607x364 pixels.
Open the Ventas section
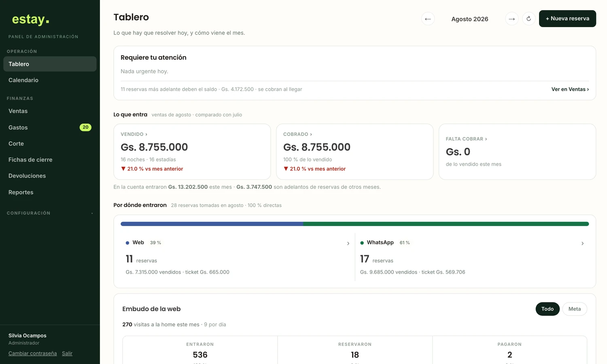(x=50, y=111)
